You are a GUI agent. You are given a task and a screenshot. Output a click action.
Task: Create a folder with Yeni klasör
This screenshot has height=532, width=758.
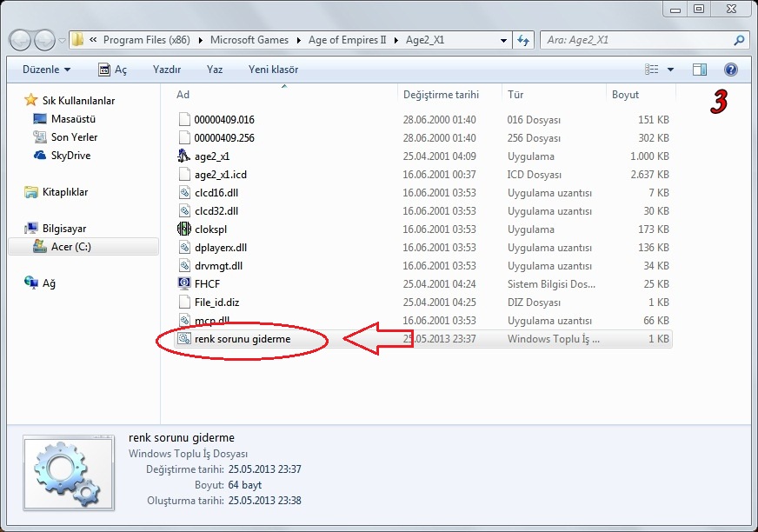[273, 70]
